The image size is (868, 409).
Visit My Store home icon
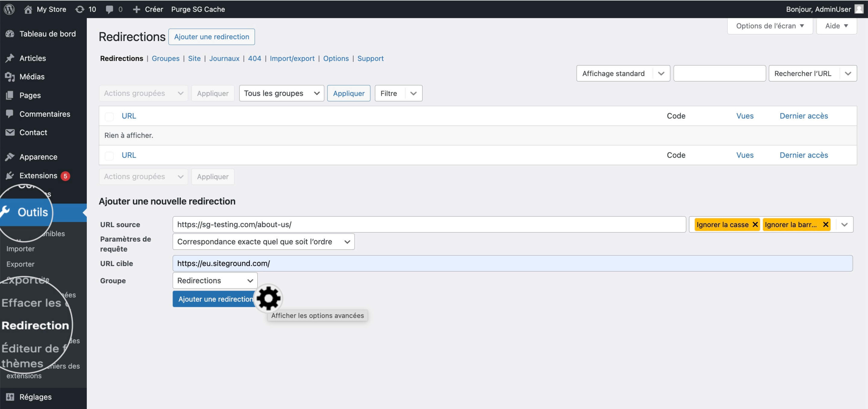[x=28, y=9]
